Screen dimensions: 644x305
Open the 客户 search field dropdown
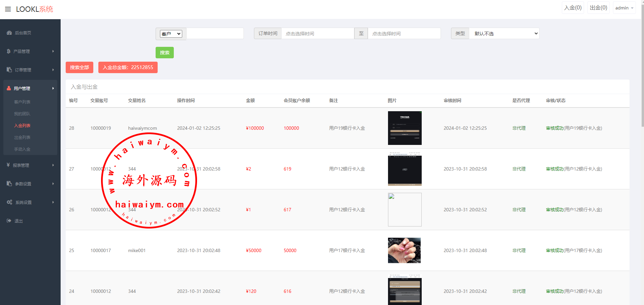point(171,34)
